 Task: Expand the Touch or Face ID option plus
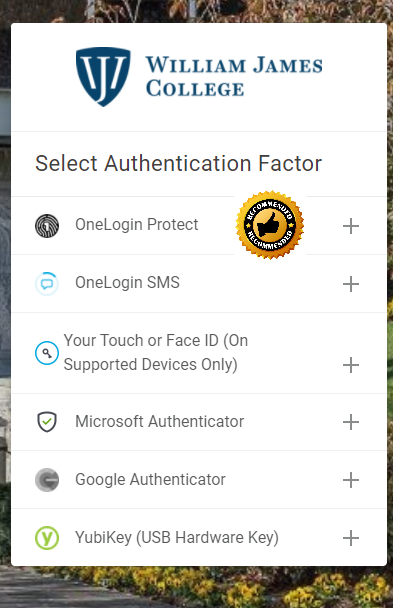click(x=351, y=365)
